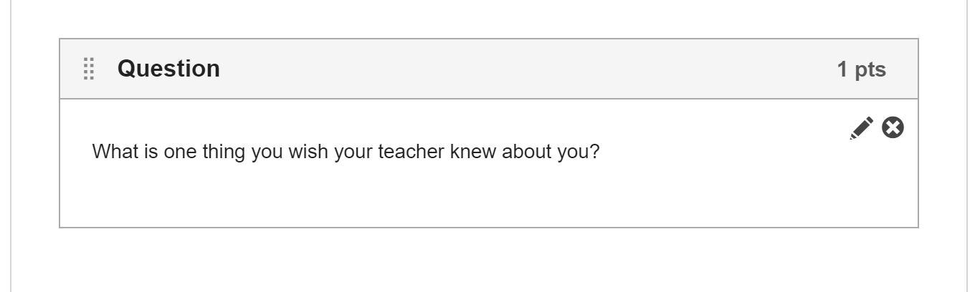Click the question text about your teacher
This screenshot has height=292, width=980.
[x=345, y=152]
